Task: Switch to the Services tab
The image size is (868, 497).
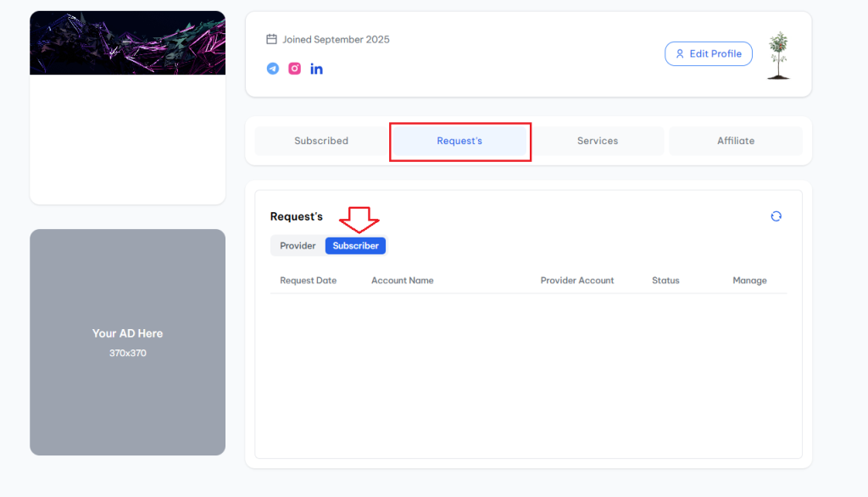Action: pos(598,141)
